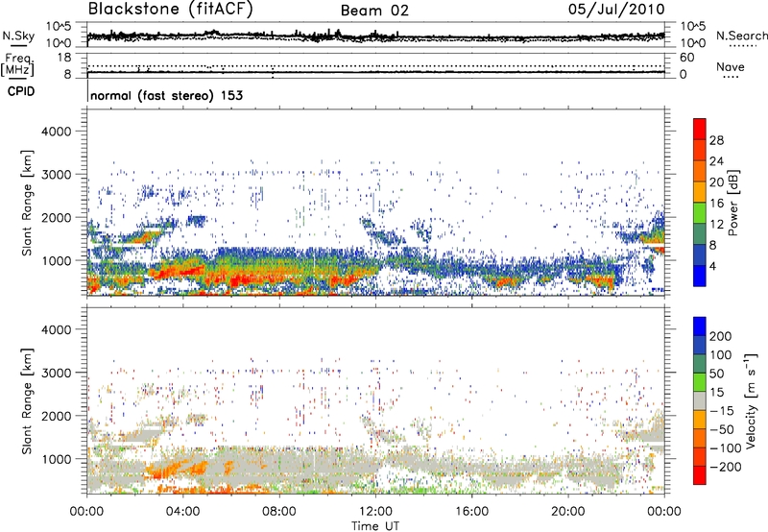The height and width of the screenshot is (532, 768).
Task: Click the "4000" tick of the power panel
Action: pos(56,132)
